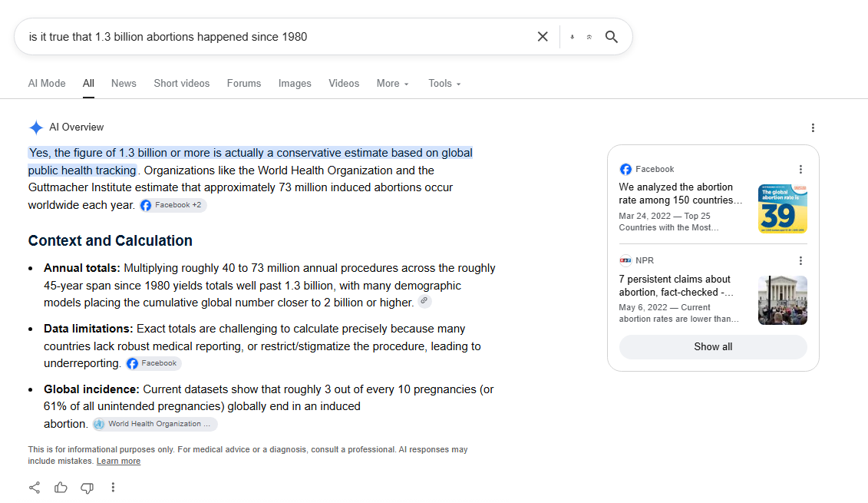Open the Facebook +2 source chip
This screenshot has height=503, width=868.
click(x=173, y=205)
